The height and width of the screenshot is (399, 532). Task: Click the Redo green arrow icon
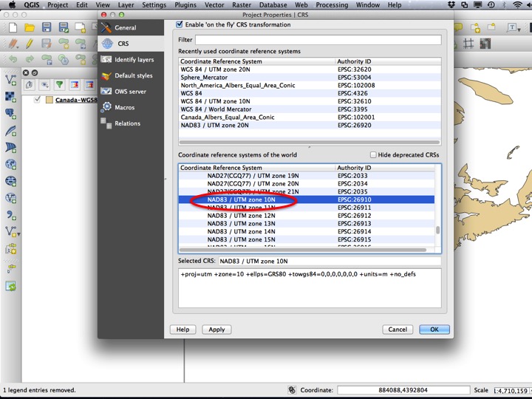pyautogui.click(x=30, y=59)
